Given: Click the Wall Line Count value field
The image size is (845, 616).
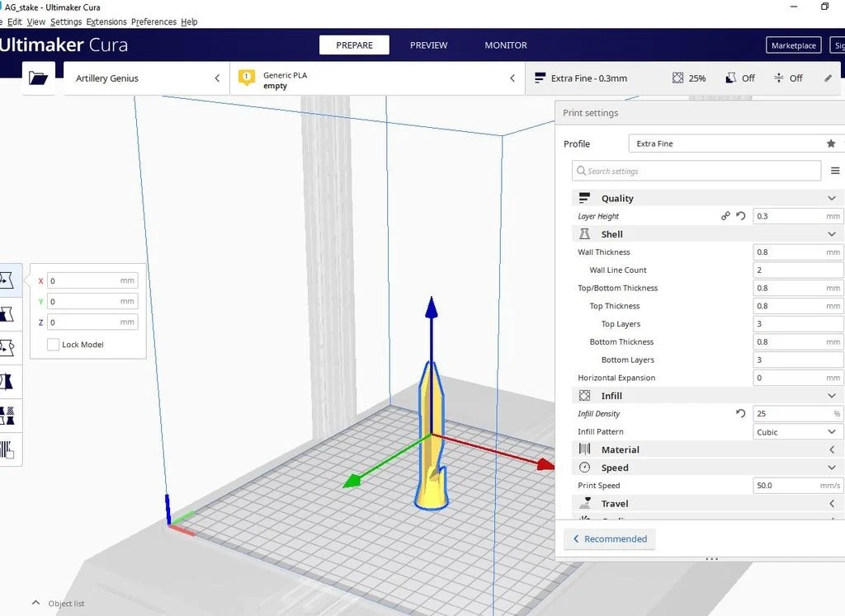Looking at the screenshot, I should click(x=798, y=270).
